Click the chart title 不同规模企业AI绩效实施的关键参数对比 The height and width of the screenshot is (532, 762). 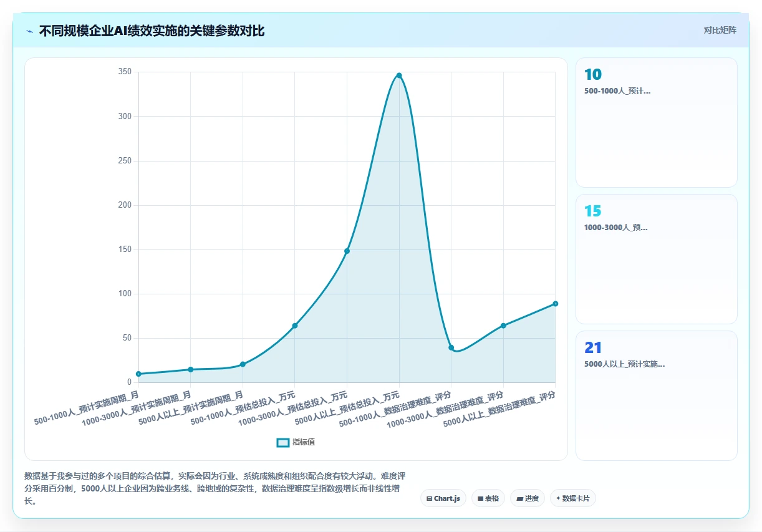(x=152, y=31)
